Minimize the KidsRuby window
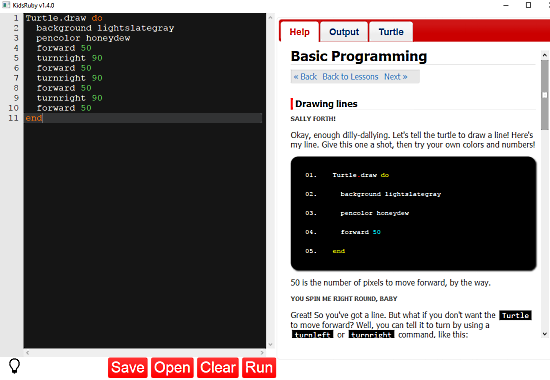This screenshot has width=550, height=380. coord(506,5)
